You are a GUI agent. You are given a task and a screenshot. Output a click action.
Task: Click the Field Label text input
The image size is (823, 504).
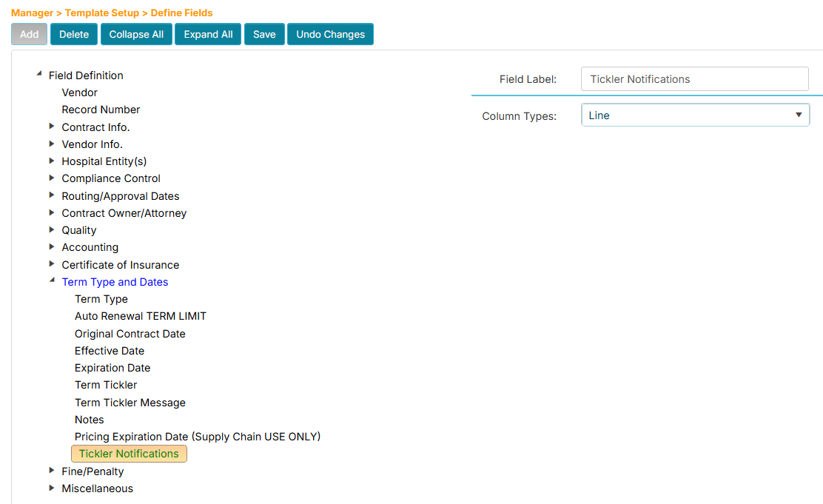click(x=695, y=79)
